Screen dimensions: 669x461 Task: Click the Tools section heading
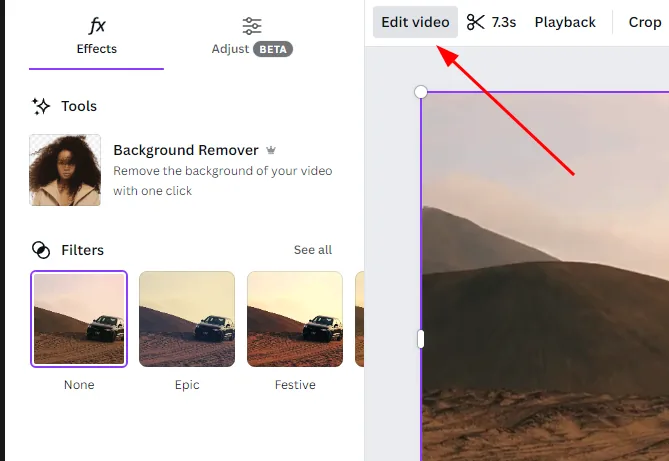pyautogui.click(x=79, y=106)
